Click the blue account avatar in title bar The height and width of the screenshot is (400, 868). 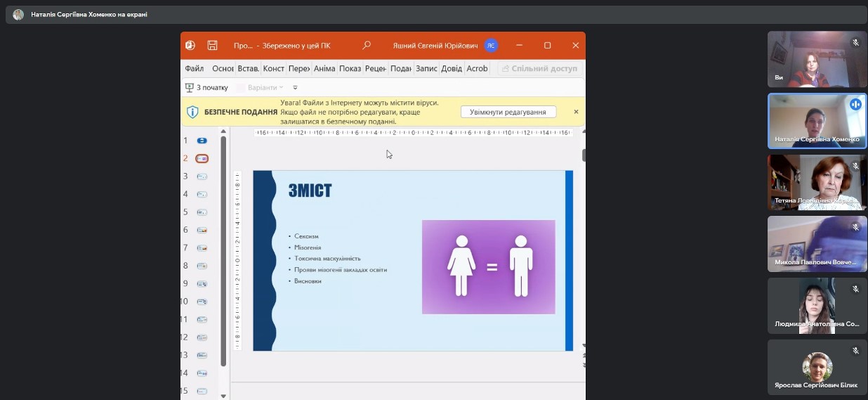(491, 46)
